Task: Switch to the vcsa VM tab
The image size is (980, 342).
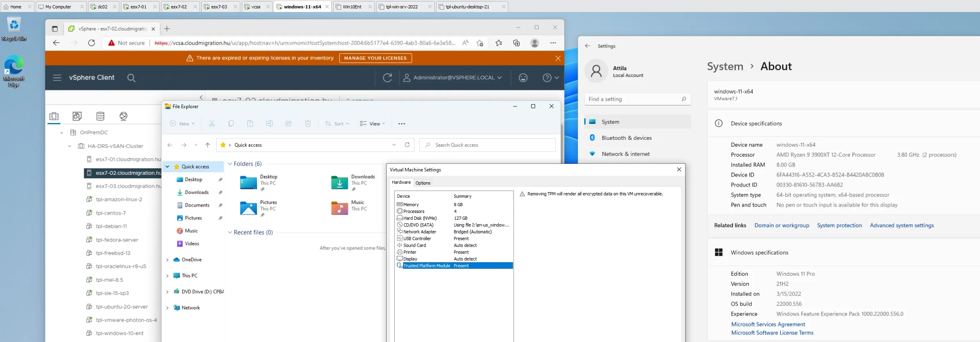Action: 257,6
